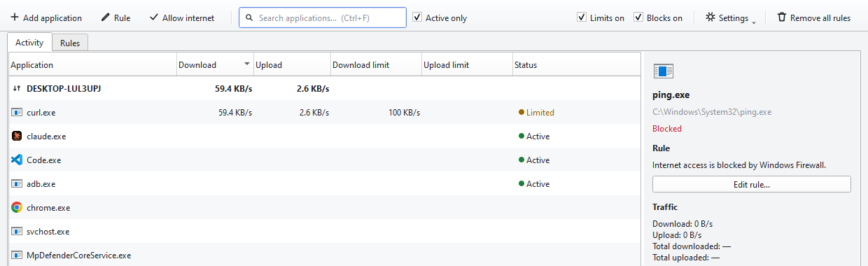This screenshot has height=266, width=868.
Task: Click the MpDefenderCoreService.exe application icon
Action: pyautogui.click(x=17, y=255)
